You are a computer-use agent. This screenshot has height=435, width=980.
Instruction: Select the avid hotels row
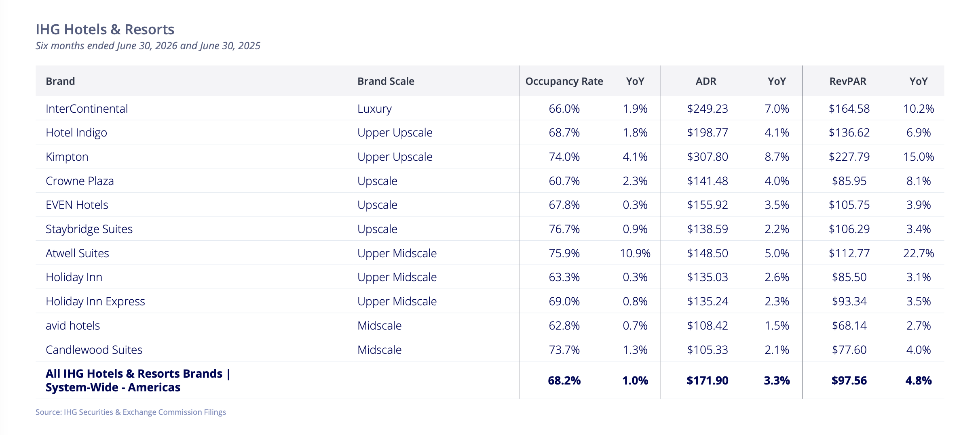(490, 325)
